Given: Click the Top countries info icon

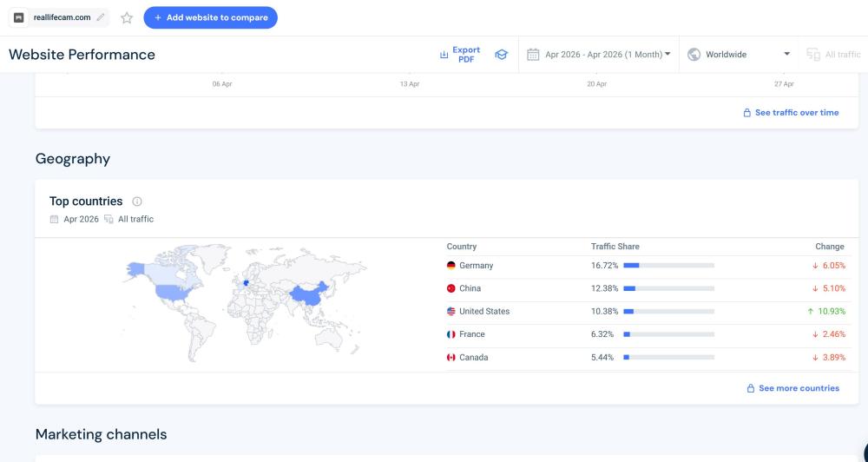Looking at the screenshot, I should point(137,201).
